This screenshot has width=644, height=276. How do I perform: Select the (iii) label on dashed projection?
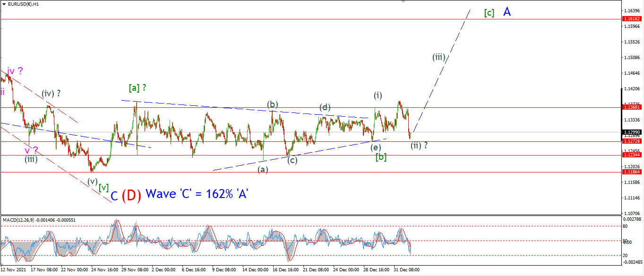438,57
